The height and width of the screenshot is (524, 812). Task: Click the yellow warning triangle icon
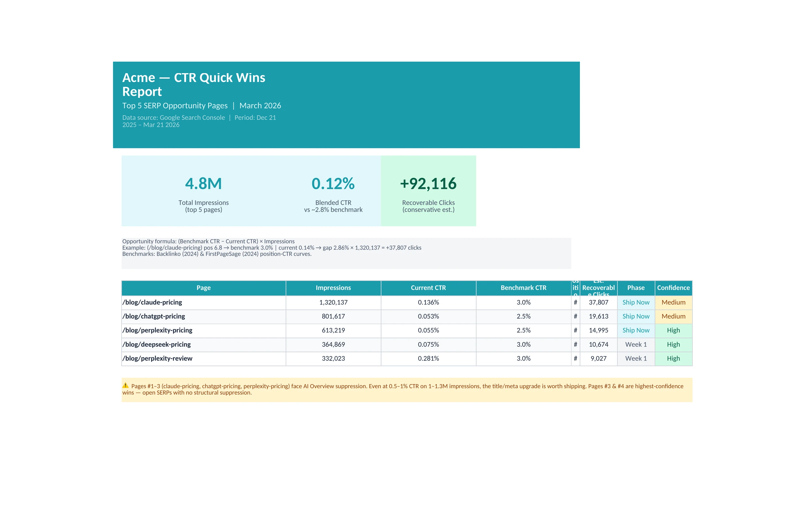tap(125, 386)
